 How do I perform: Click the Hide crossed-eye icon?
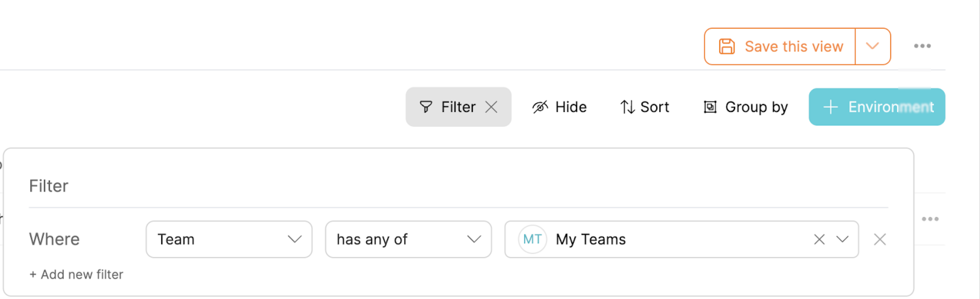pos(540,107)
